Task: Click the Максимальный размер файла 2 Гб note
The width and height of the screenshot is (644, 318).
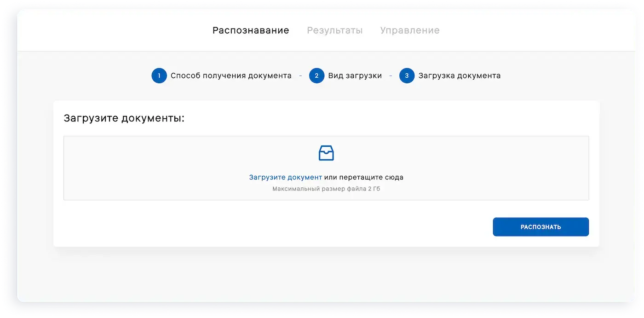Action: (326, 189)
